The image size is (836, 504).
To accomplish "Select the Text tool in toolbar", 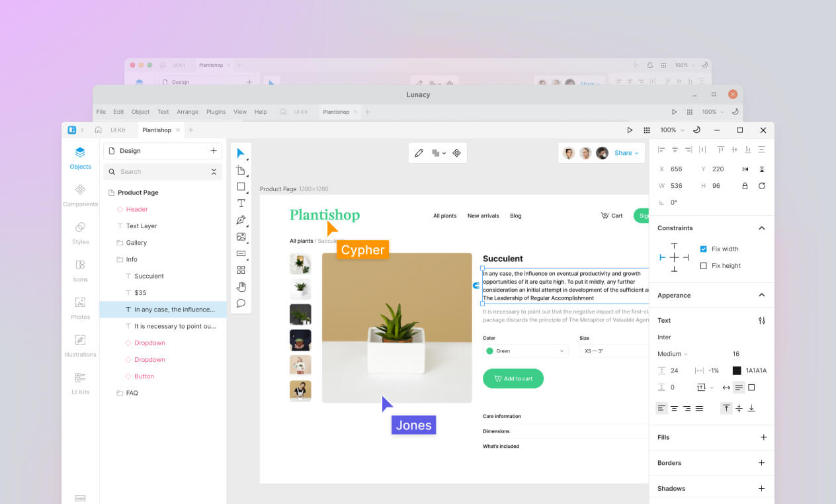I will [241, 203].
